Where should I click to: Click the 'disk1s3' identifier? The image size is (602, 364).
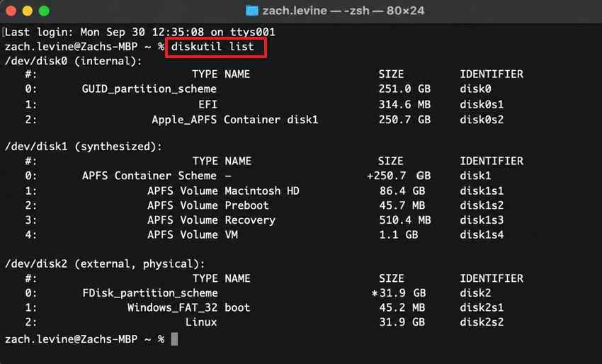coord(482,220)
